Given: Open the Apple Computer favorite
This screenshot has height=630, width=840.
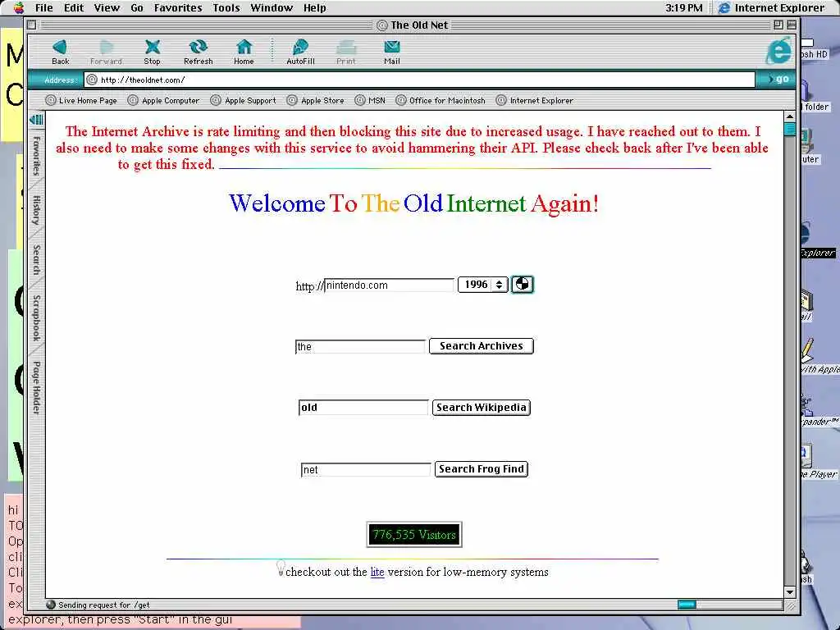Looking at the screenshot, I should pyautogui.click(x=163, y=100).
